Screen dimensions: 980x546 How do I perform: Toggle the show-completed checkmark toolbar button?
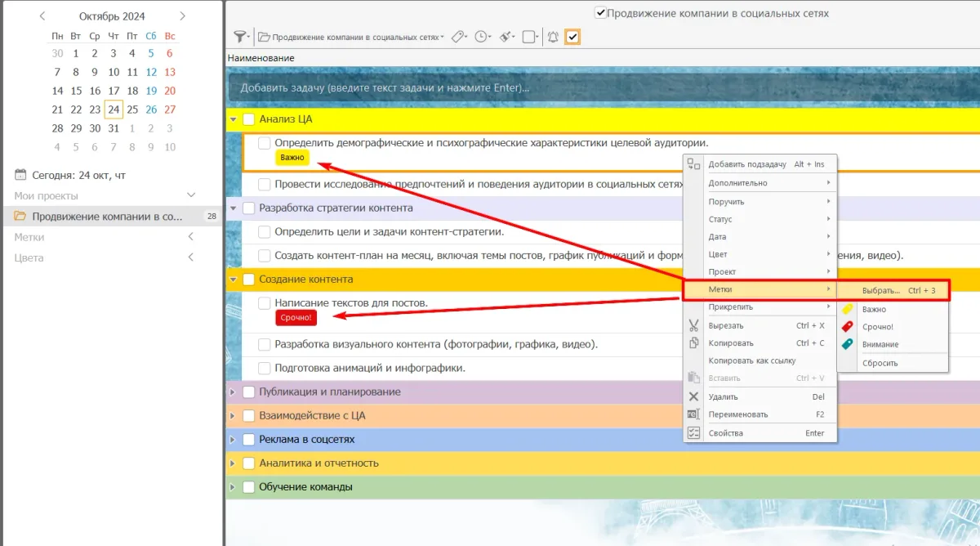(x=572, y=37)
